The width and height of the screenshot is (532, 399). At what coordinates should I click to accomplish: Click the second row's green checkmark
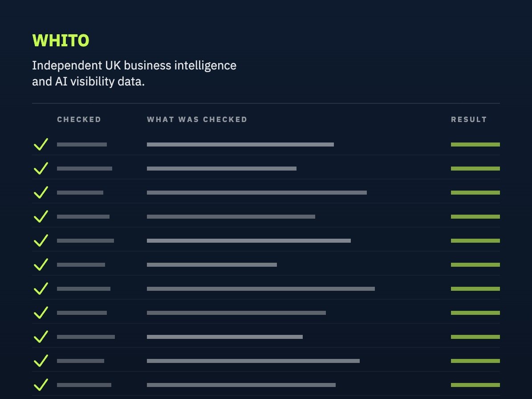41,168
